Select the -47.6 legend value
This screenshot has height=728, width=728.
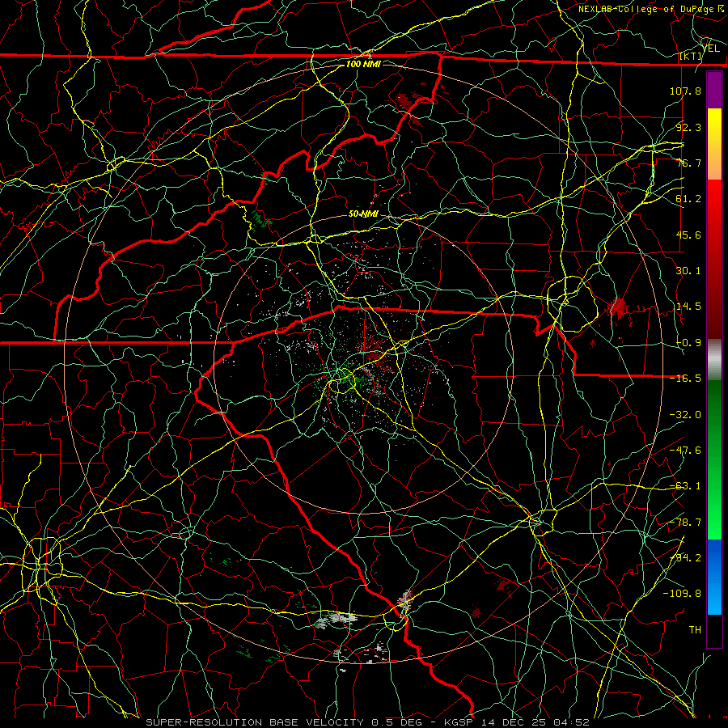click(685, 451)
